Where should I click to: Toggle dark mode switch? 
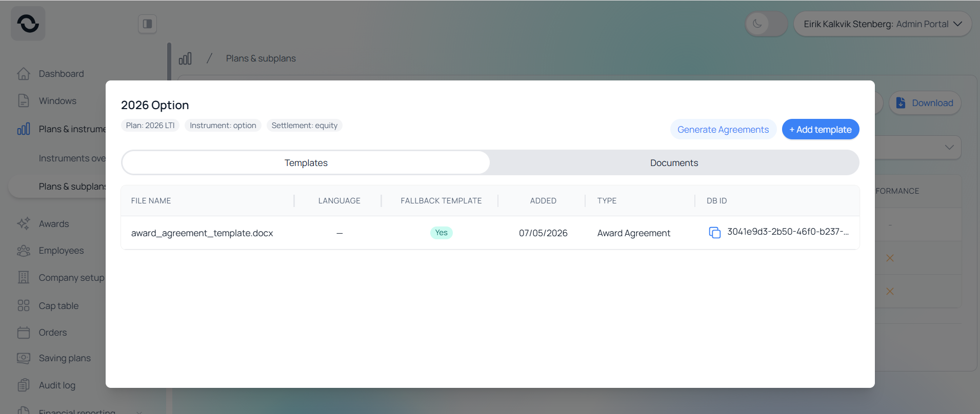[x=766, y=24]
